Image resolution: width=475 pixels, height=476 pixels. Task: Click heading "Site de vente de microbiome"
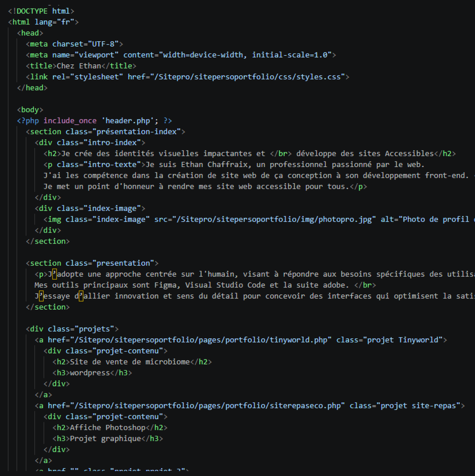(x=130, y=362)
